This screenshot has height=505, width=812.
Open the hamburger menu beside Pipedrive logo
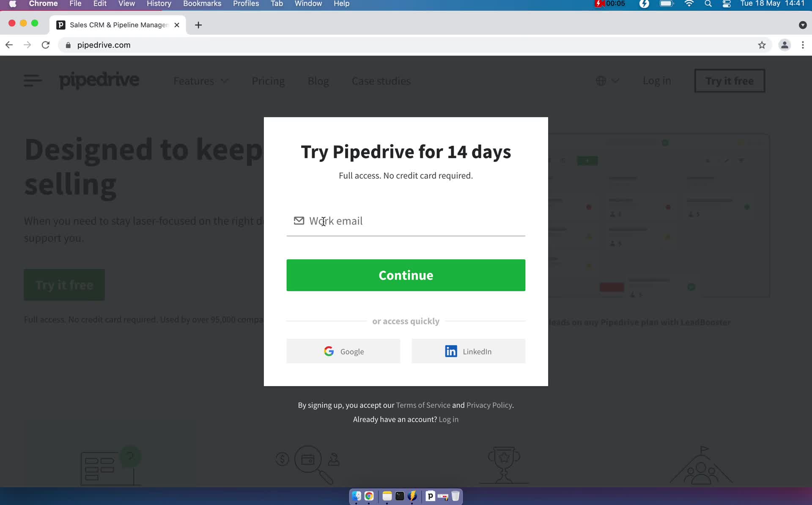click(x=33, y=80)
